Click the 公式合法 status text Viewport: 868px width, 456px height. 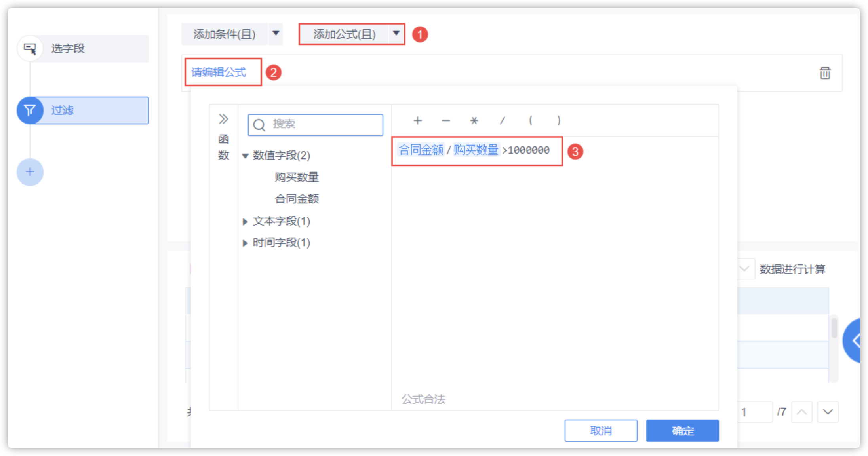point(423,399)
